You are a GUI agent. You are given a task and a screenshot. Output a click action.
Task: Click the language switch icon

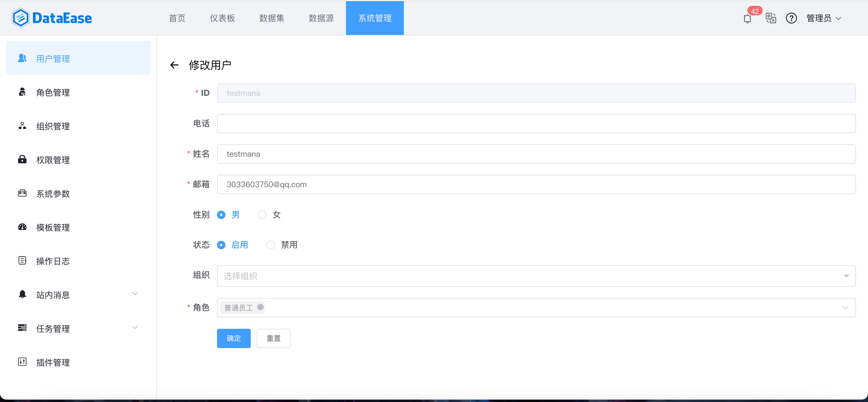(x=771, y=18)
